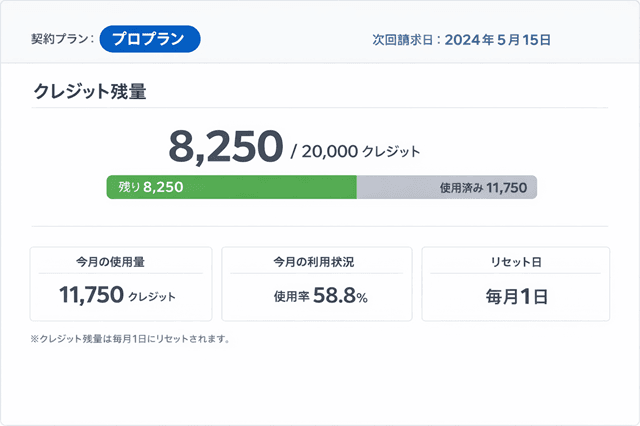640x426 pixels.
Task: Select the 契約プラン label text
Action: click(x=62, y=39)
